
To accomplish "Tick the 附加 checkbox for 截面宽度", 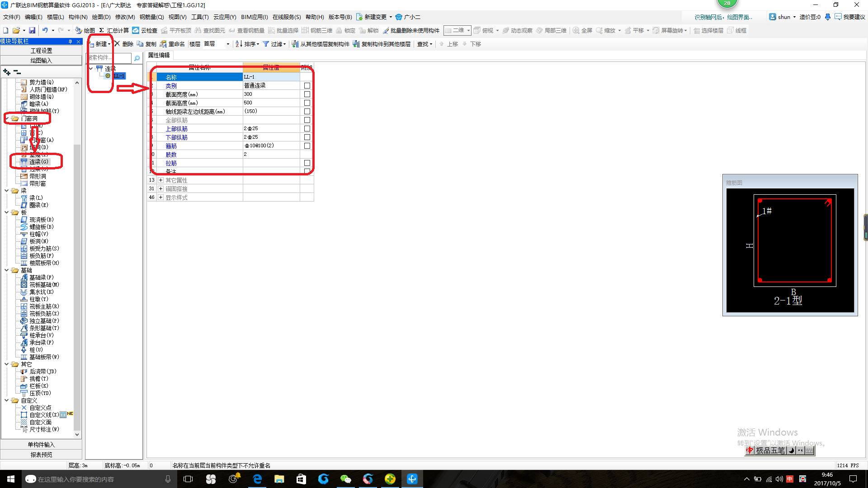I will point(307,94).
